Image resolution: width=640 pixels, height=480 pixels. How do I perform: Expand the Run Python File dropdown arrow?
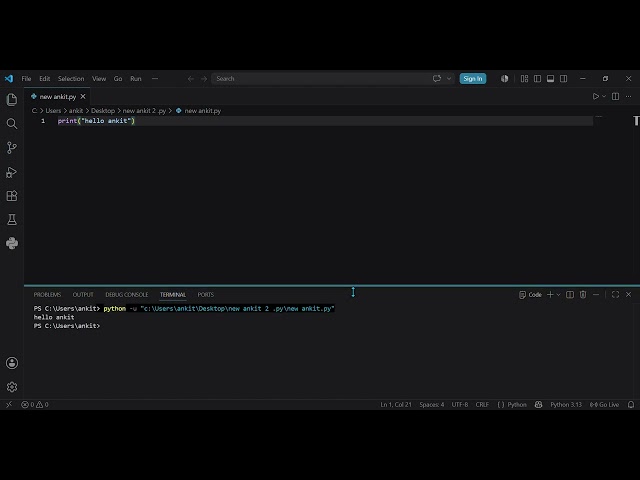(x=604, y=96)
